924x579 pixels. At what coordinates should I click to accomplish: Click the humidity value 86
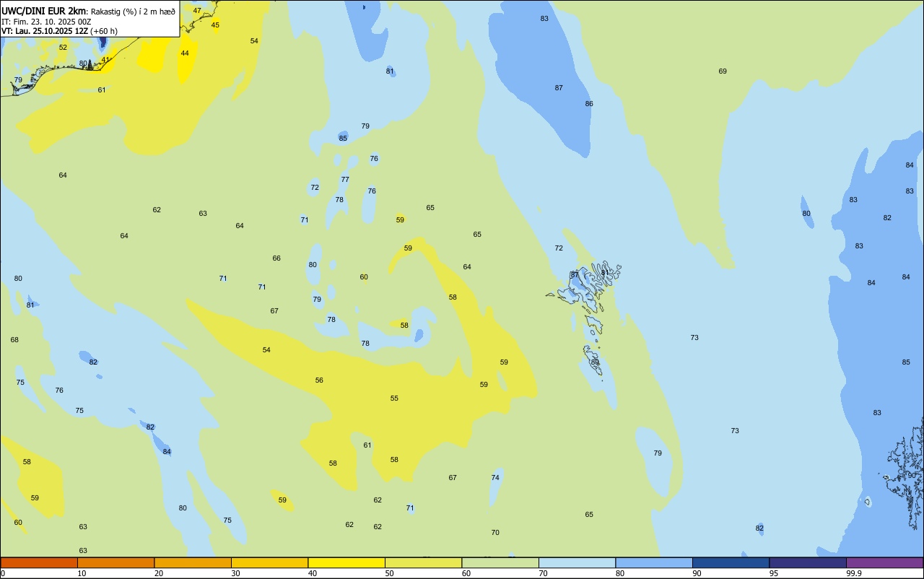click(589, 104)
